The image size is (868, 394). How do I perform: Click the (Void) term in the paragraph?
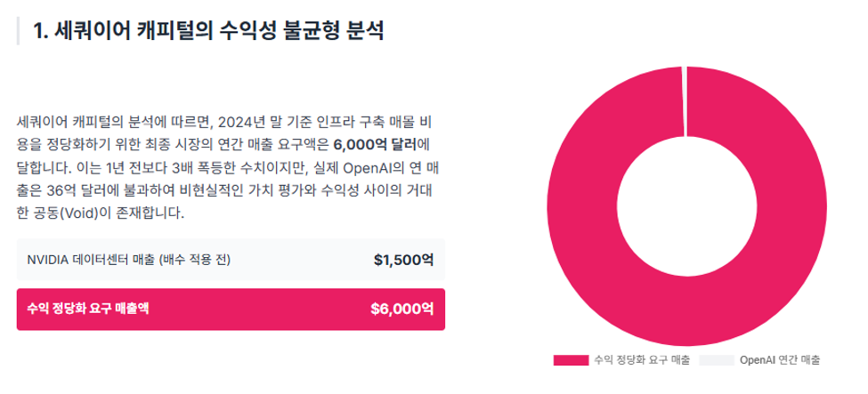(79, 213)
